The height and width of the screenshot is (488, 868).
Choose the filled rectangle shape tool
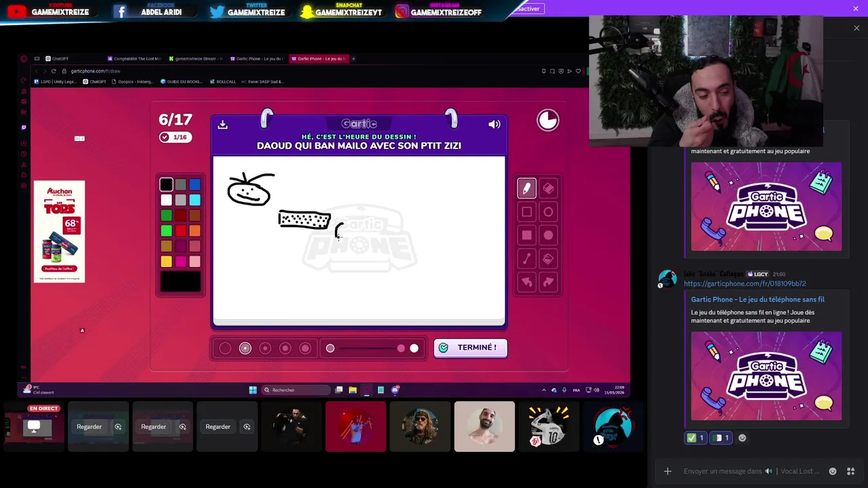point(527,235)
